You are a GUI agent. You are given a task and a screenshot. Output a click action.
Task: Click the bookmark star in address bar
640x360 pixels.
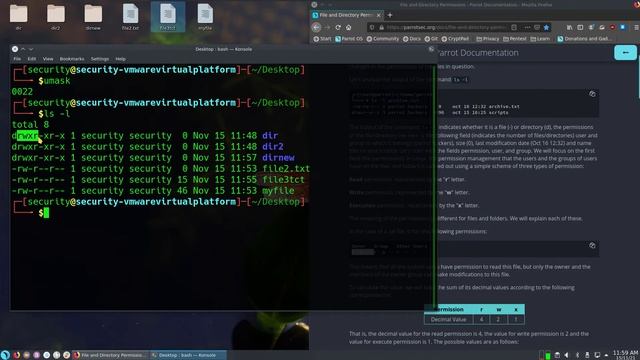coord(546,27)
